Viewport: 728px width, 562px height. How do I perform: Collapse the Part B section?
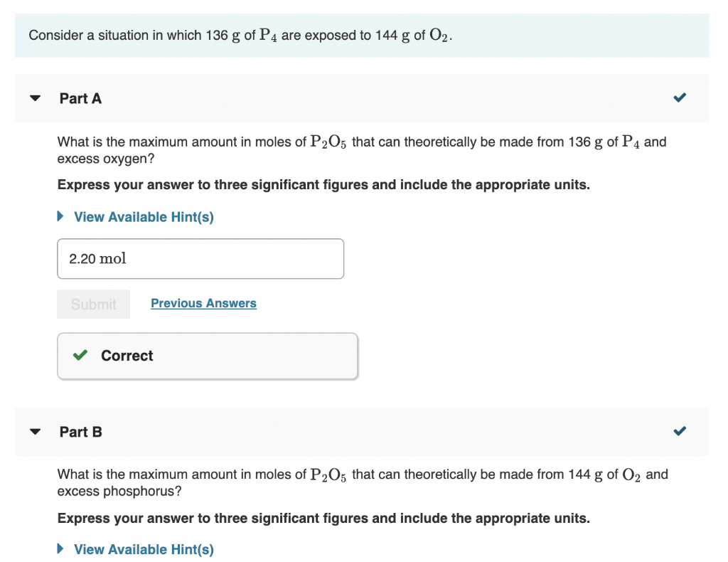coord(35,432)
